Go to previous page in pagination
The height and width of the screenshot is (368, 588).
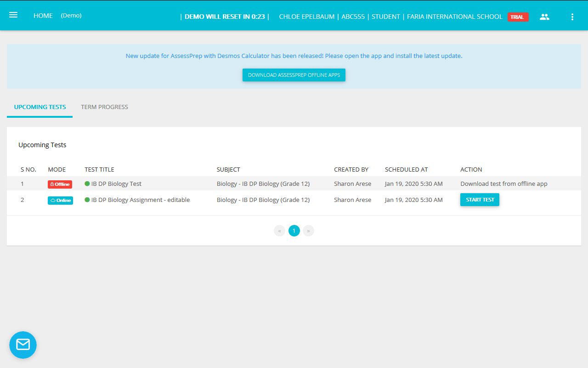(279, 231)
